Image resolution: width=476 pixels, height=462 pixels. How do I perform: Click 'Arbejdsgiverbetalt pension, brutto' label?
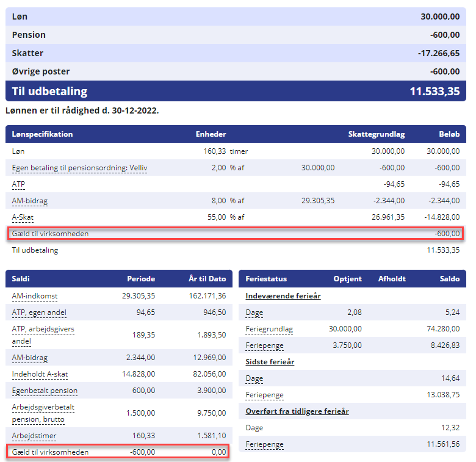[43, 413]
